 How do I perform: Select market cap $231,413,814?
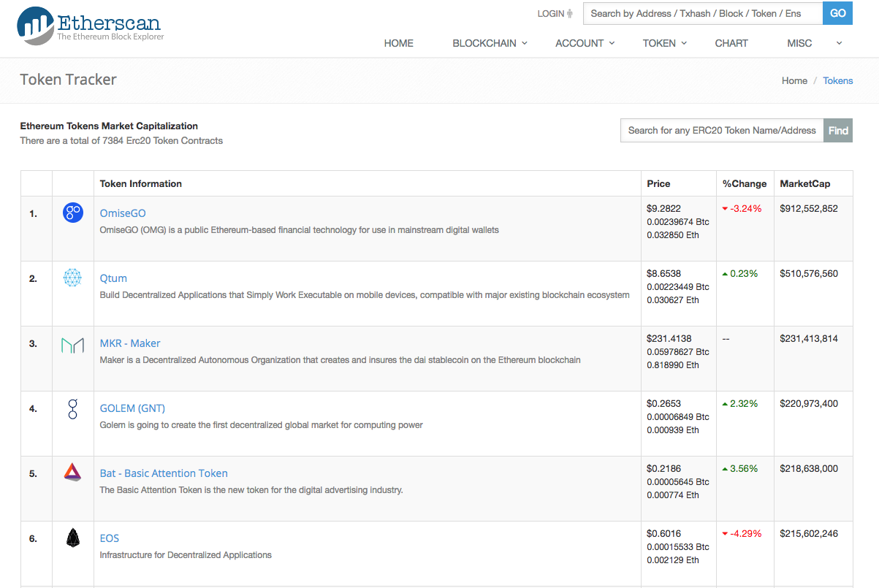(x=809, y=338)
